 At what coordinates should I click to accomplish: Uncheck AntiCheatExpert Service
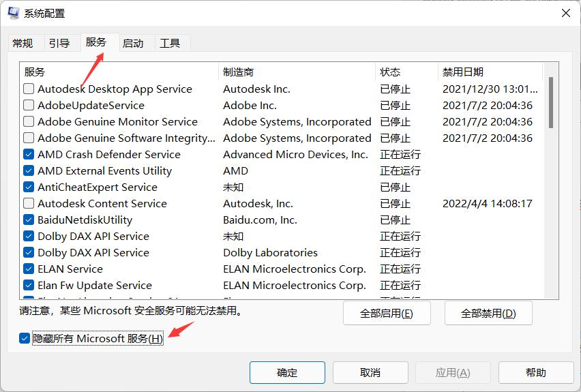[x=29, y=187]
